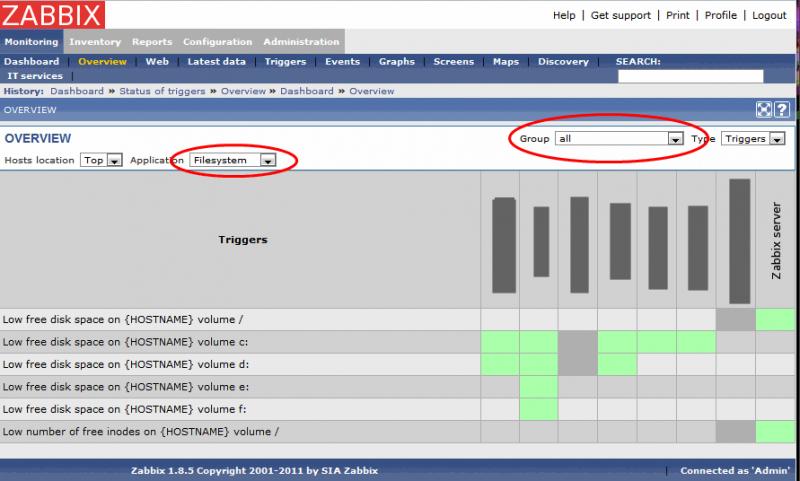Click Status of triggers in History breadcrumb
The image size is (800, 481).
pyautogui.click(x=162, y=91)
